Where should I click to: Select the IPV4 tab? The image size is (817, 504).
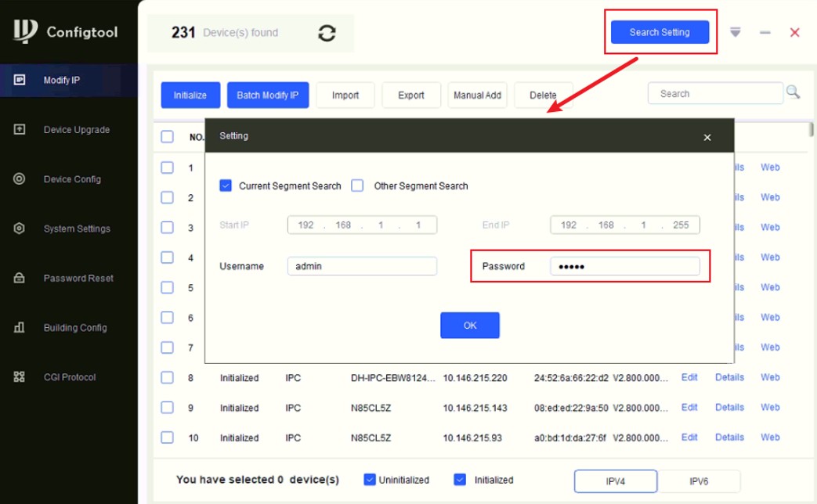pyautogui.click(x=616, y=481)
